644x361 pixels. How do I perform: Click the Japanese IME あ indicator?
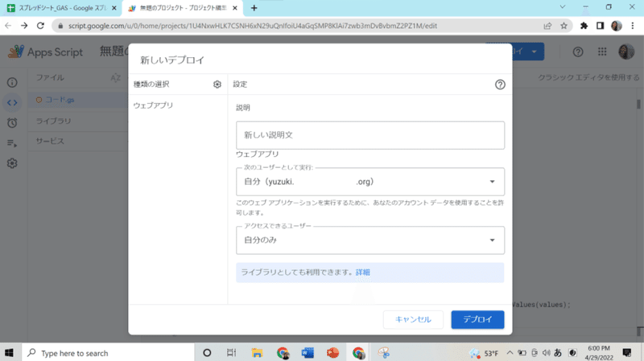click(x=558, y=353)
